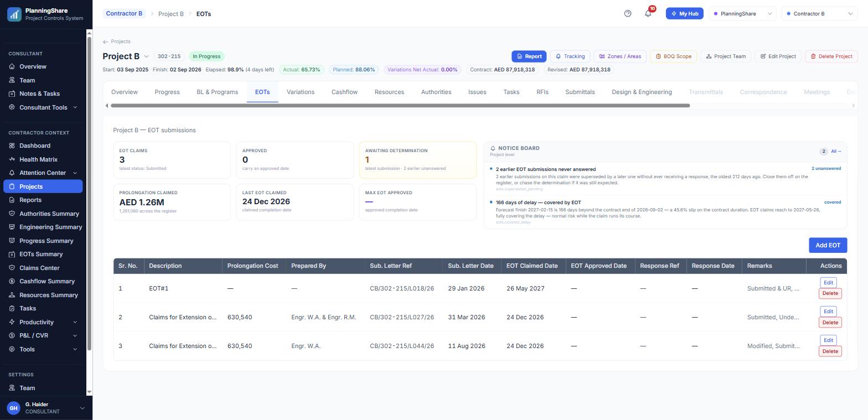Open the Contractor B selector dropdown

pos(819,14)
